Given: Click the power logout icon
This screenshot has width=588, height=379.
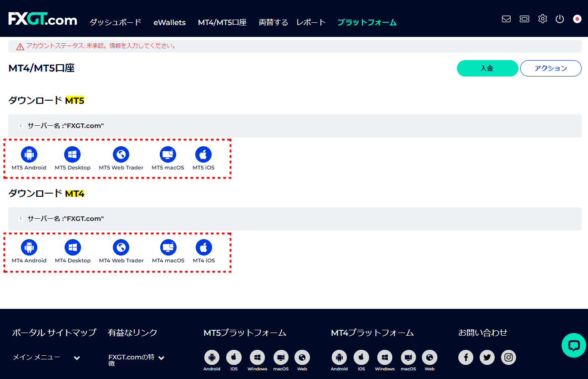Looking at the screenshot, I should [560, 19].
